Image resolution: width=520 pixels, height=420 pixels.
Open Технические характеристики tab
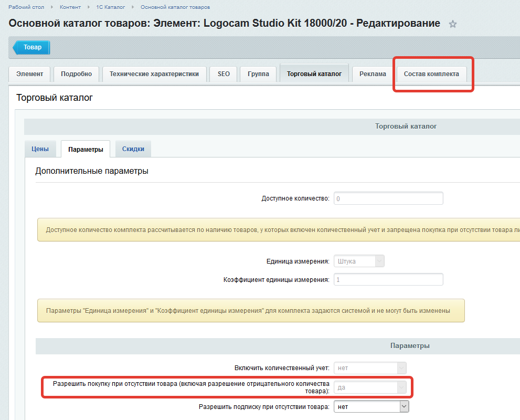click(x=154, y=74)
